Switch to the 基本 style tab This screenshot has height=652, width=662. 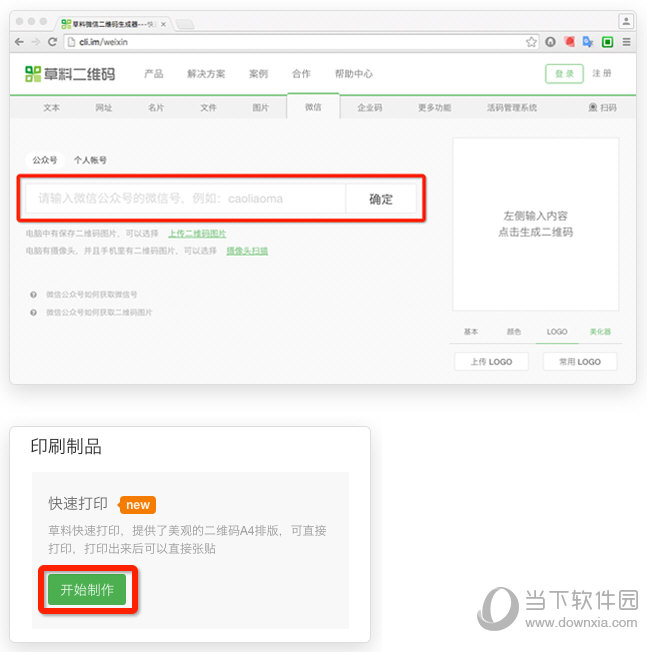[471, 331]
